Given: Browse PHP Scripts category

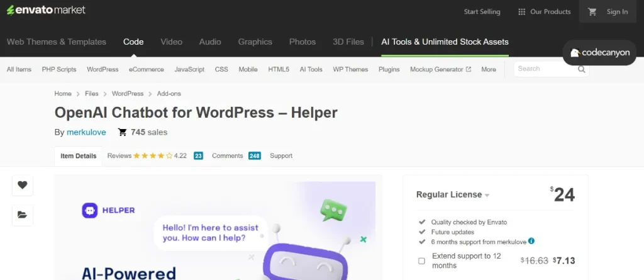Looking at the screenshot, I should [59, 69].
